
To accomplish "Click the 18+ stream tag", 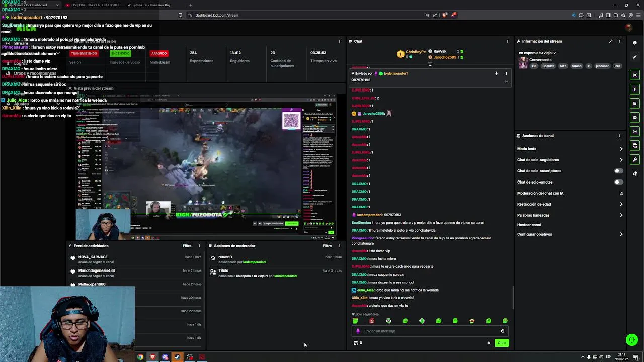I will click(x=534, y=66).
